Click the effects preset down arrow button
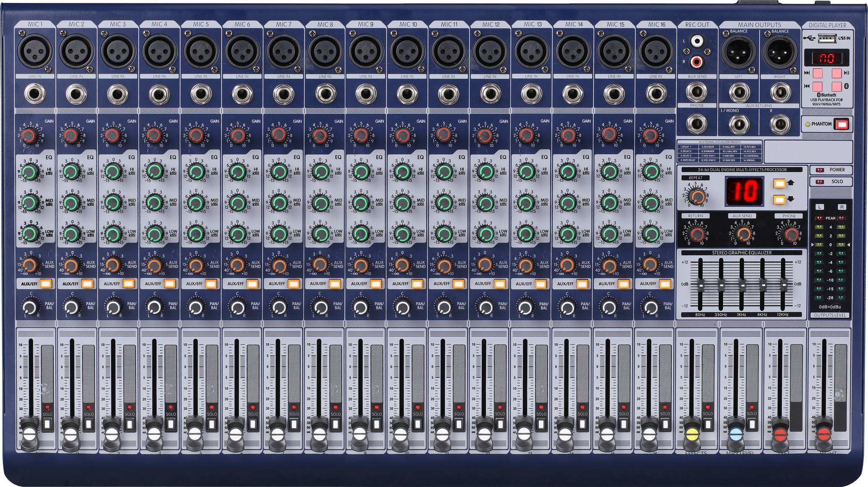This screenshot has width=868, height=487. (x=780, y=200)
